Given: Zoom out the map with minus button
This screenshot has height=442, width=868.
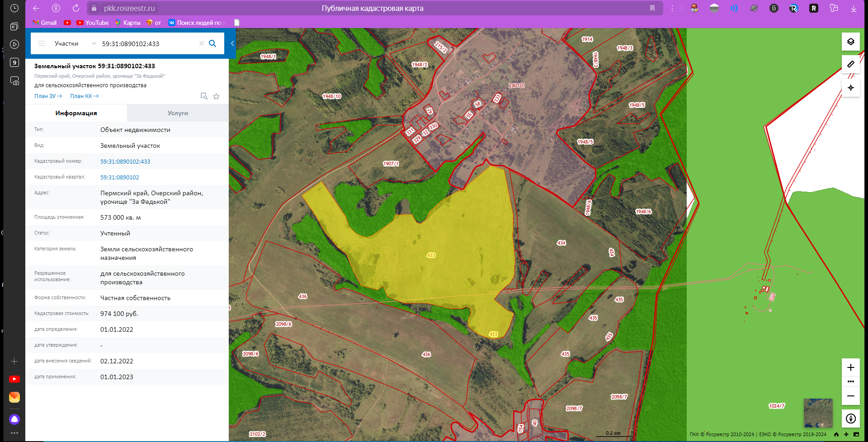Looking at the screenshot, I should [x=850, y=396].
